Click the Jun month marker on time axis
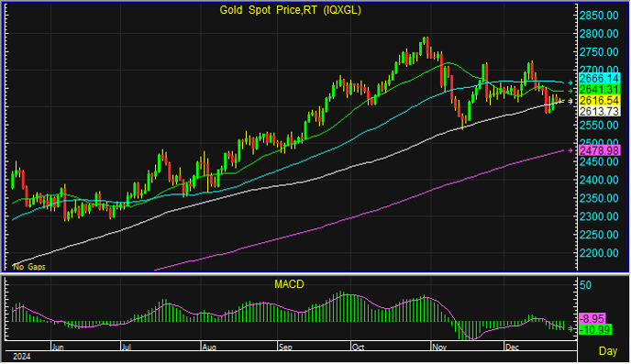The width and height of the screenshot is (631, 364). point(58,347)
